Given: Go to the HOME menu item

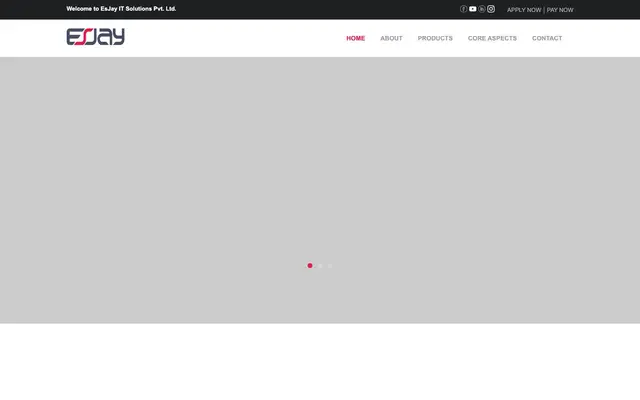Looking at the screenshot, I should click(356, 38).
